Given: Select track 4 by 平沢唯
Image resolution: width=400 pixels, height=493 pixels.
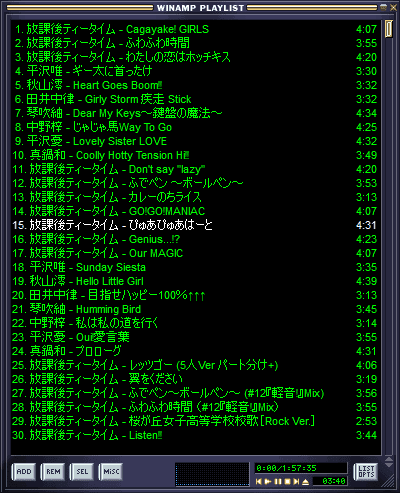Looking at the screenshot, I should [196, 71].
